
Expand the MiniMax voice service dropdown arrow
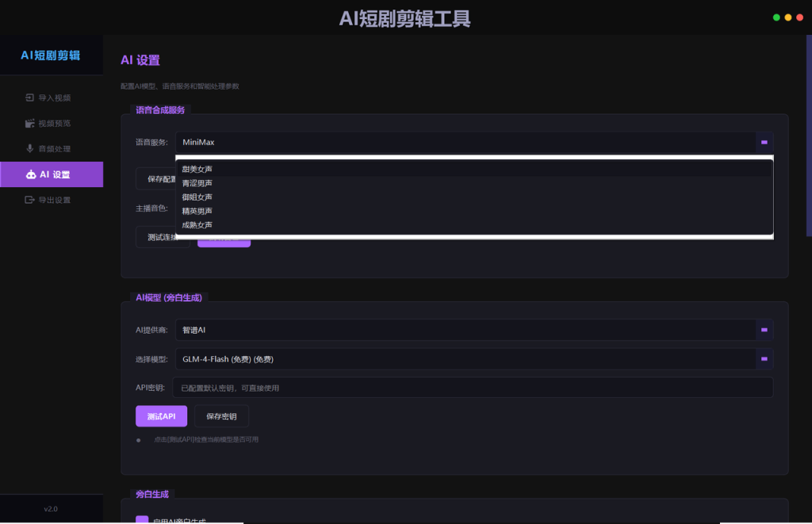tap(764, 142)
